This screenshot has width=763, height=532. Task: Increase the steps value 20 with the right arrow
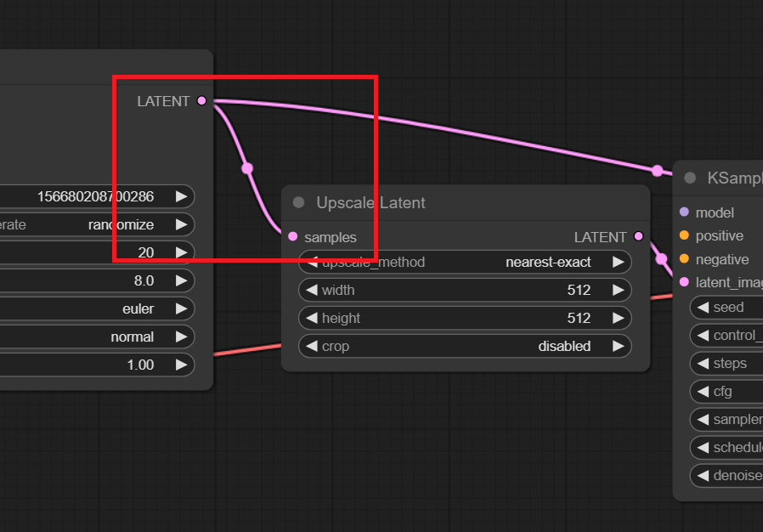(x=181, y=252)
